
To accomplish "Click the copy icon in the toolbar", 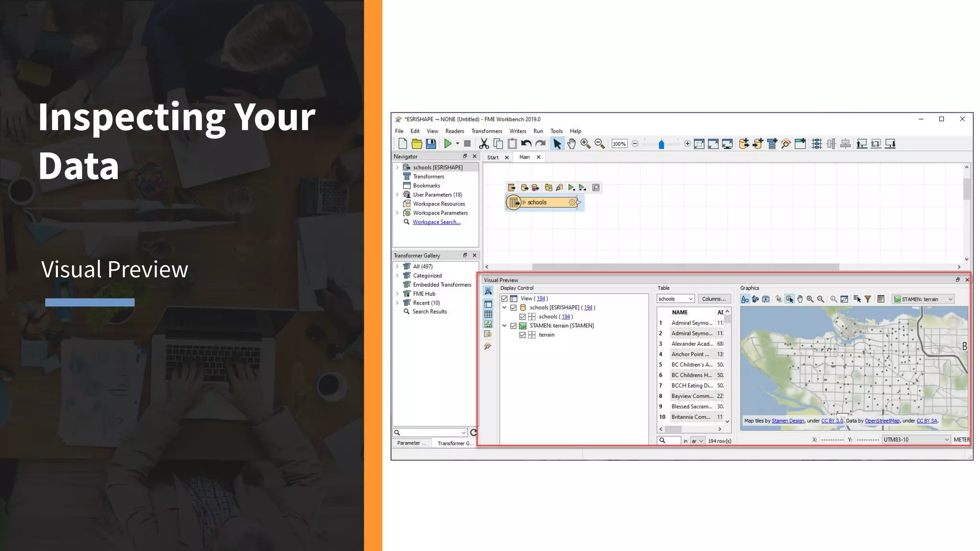I will coord(498,144).
